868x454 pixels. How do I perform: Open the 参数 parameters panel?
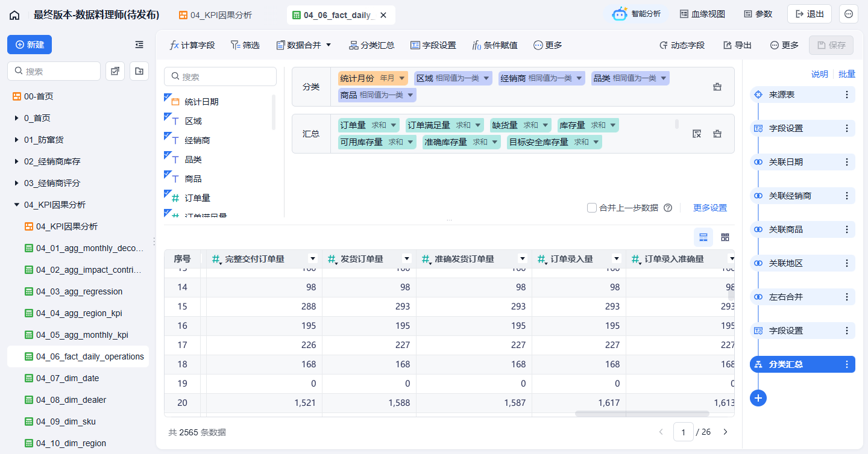click(758, 14)
